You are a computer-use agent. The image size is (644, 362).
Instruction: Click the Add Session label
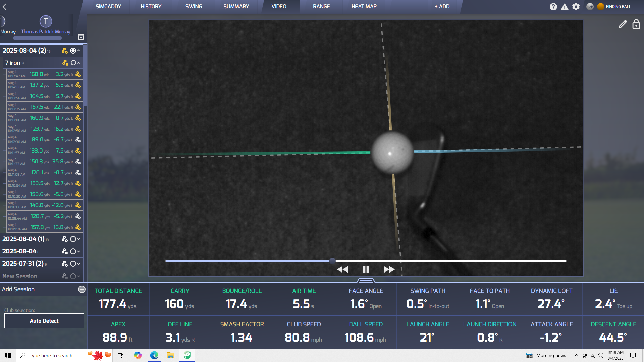[x=18, y=289]
